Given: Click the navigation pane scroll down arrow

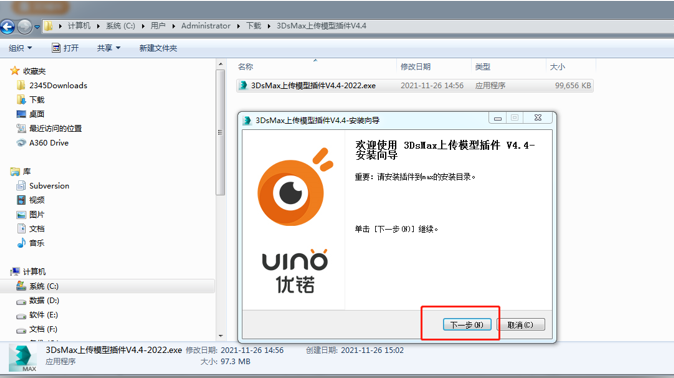Looking at the screenshot, I should pos(221,335).
